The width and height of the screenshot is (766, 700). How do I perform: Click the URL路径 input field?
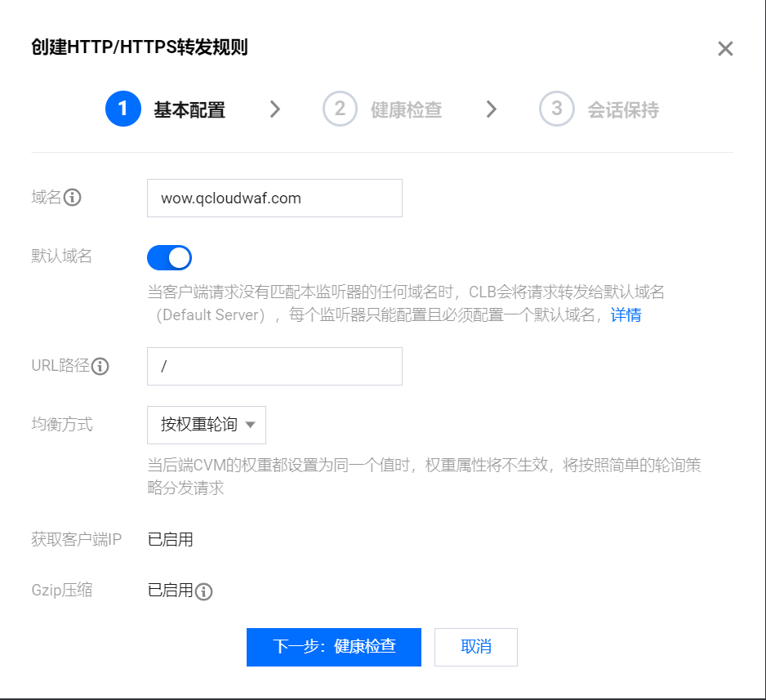pos(274,367)
